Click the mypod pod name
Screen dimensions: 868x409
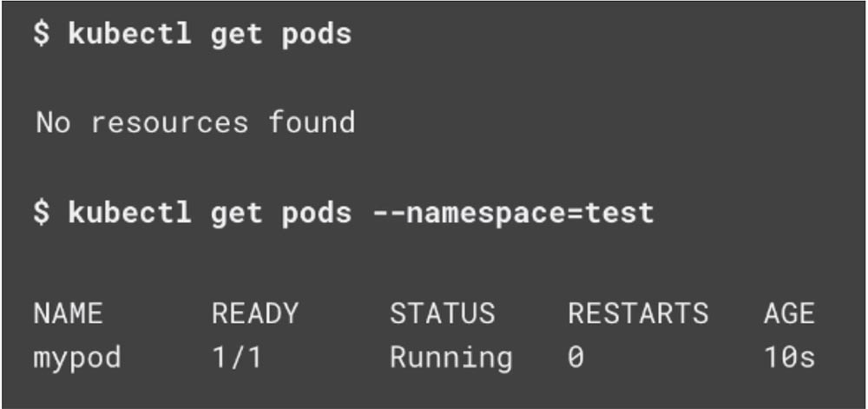(77, 357)
